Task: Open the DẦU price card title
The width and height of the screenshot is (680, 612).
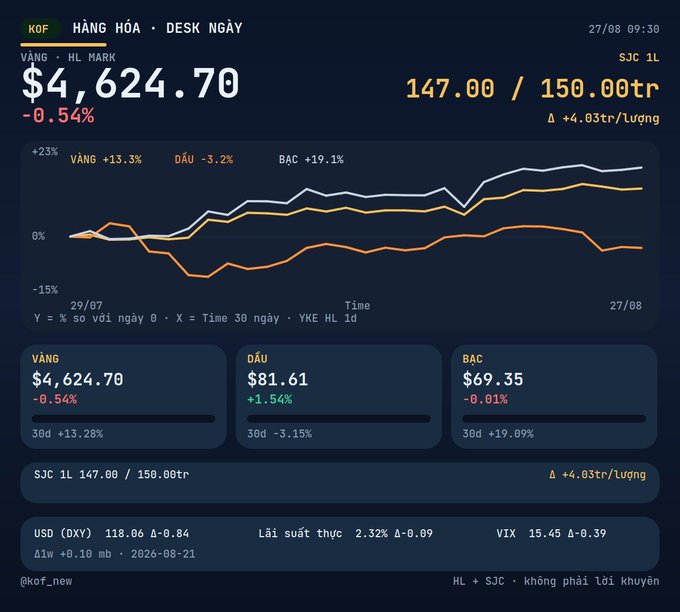Action: coord(258,359)
